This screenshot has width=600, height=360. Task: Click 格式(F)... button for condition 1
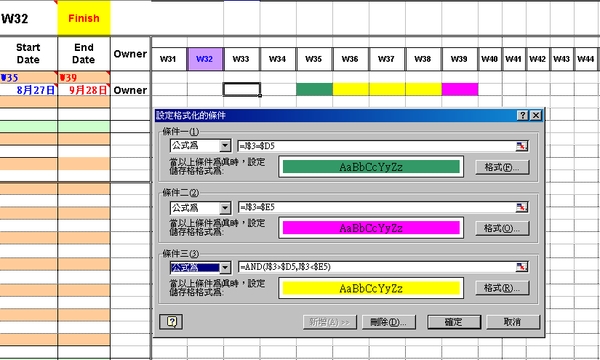[502, 167]
